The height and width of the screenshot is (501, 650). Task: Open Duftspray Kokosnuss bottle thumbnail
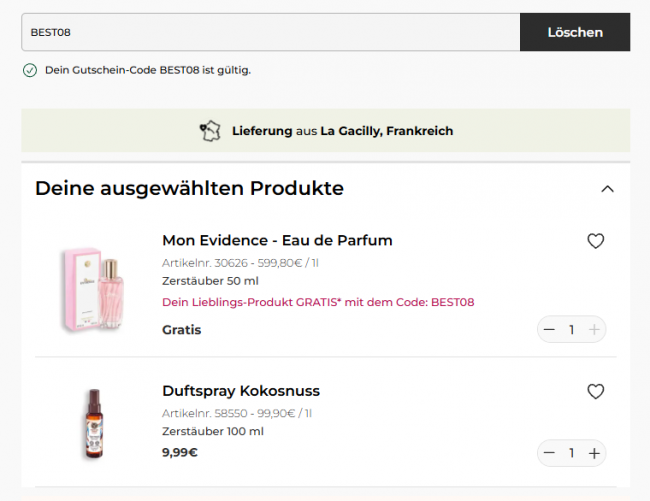coord(94,423)
